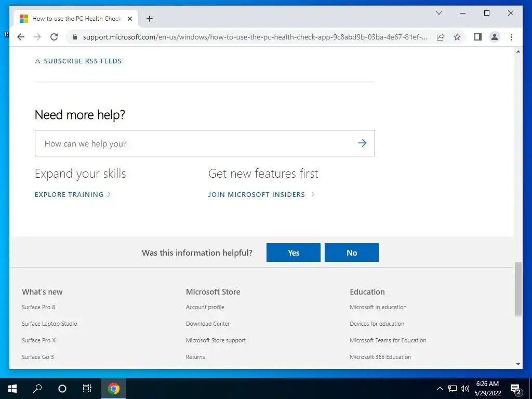Open Chrome's three-dot menu
Image resolution: width=532 pixels, height=399 pixels.
click(511, 37)
